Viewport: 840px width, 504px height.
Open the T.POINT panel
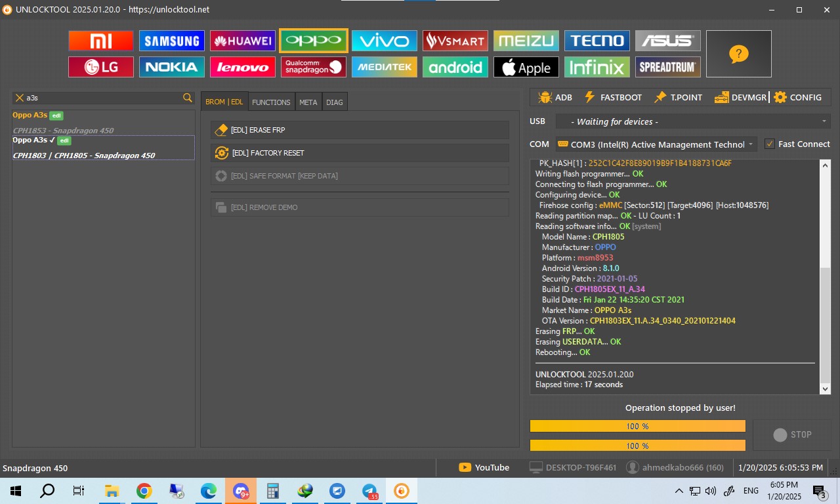[x=678, y=97]
